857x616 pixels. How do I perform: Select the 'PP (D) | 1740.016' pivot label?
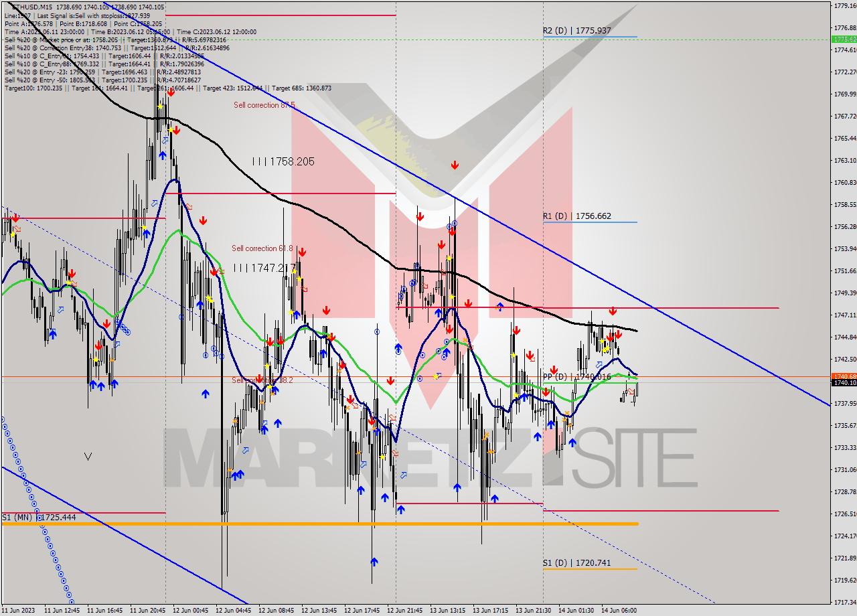(x=576, y=377)
